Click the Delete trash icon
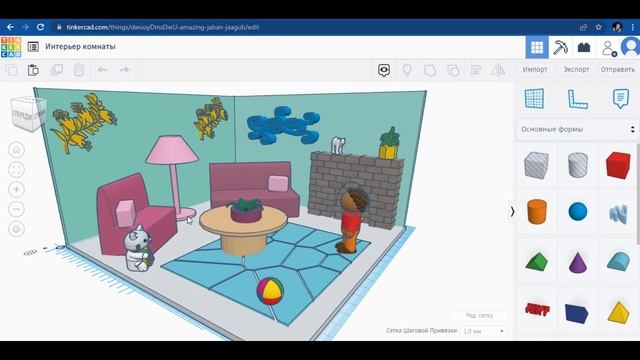Screen dimensions: 640x360 point(79,70)
